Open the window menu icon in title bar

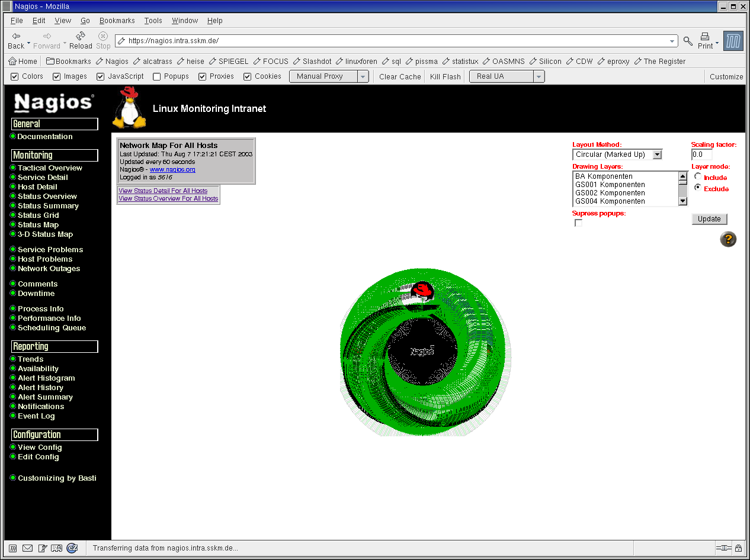pos(7,7)
